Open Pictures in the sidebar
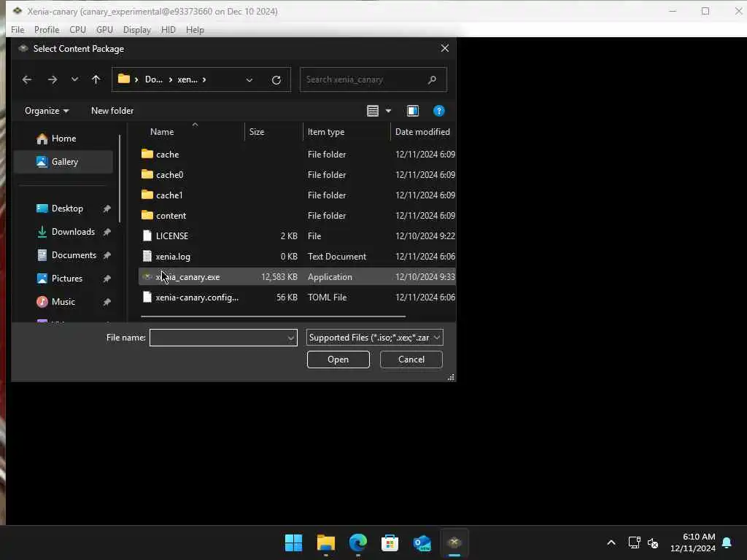 coord(66,279)
